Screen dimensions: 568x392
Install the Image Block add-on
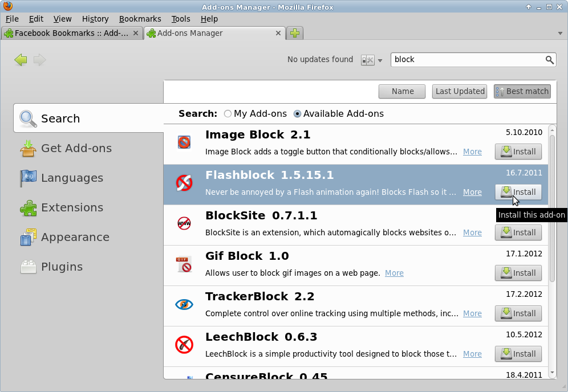pyautogui.click(x=518, y=152)
